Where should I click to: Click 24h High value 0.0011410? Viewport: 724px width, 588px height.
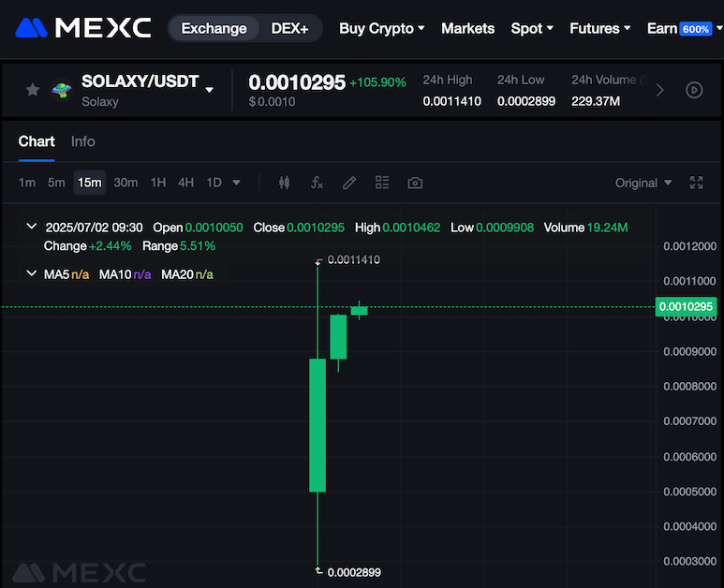452,101
